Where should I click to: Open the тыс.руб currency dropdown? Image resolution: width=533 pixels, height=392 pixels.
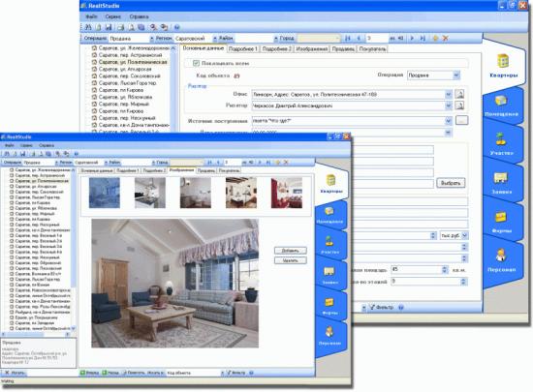[464, 235]
